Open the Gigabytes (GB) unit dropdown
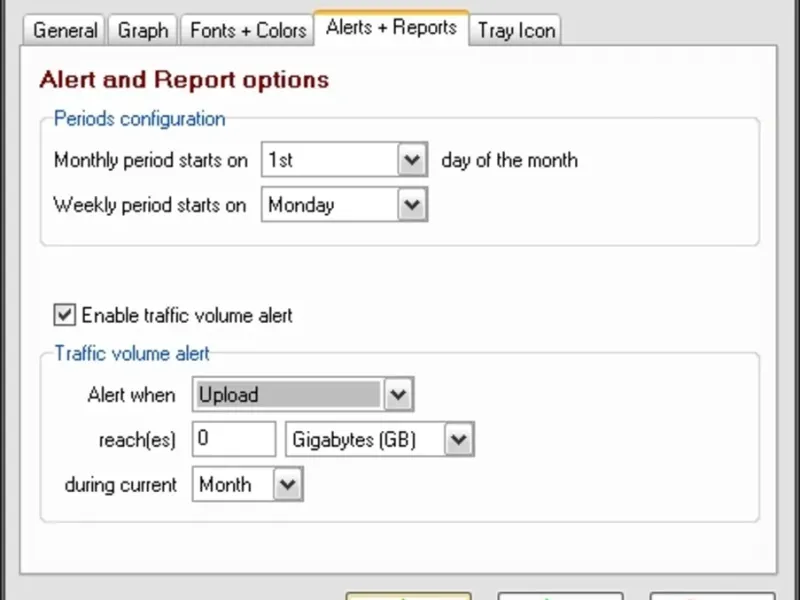The image size is (800, 600). click(458, 439)
